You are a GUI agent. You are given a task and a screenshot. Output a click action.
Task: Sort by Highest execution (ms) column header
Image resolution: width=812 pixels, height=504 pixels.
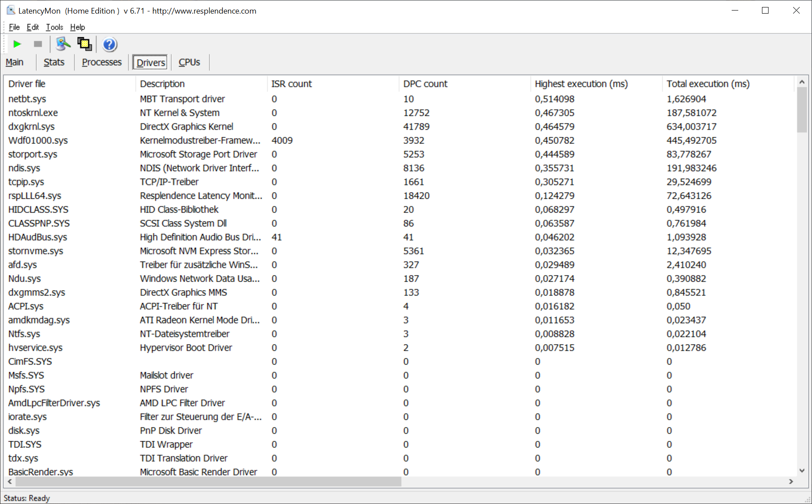(596, 84)
